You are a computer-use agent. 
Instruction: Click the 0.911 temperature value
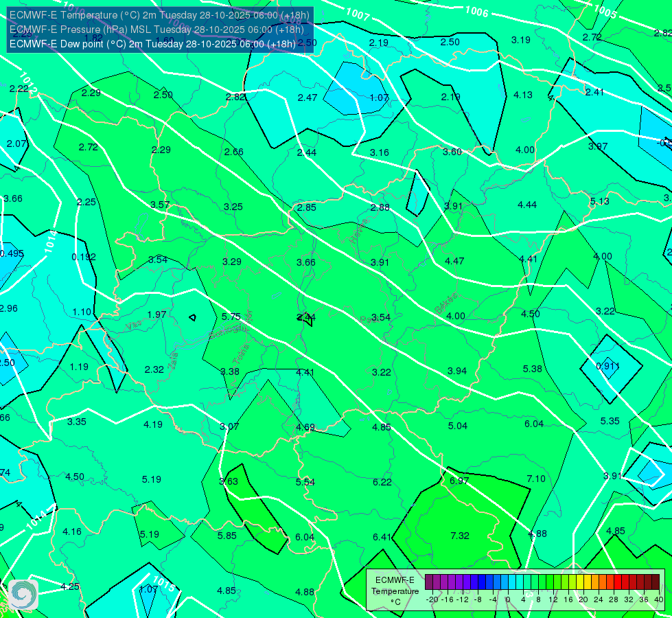pos(607,366)
